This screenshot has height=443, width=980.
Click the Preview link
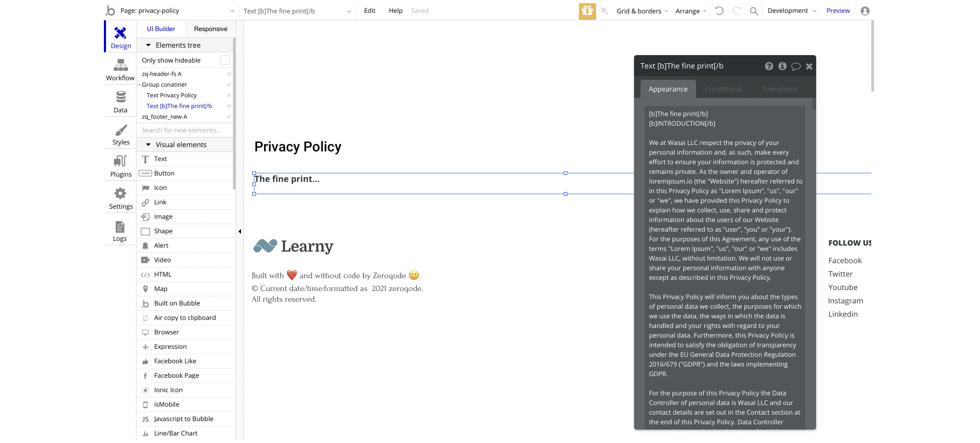(x=838, y=11)
